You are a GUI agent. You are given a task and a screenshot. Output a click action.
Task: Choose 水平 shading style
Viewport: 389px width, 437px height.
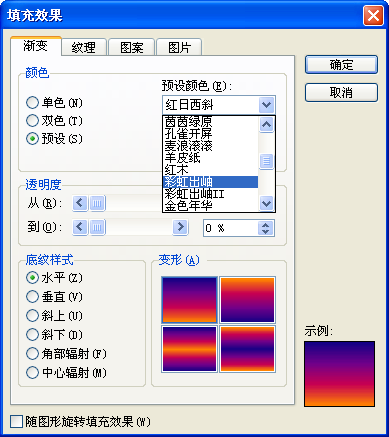pyautogui.click(x=54, y=277)
